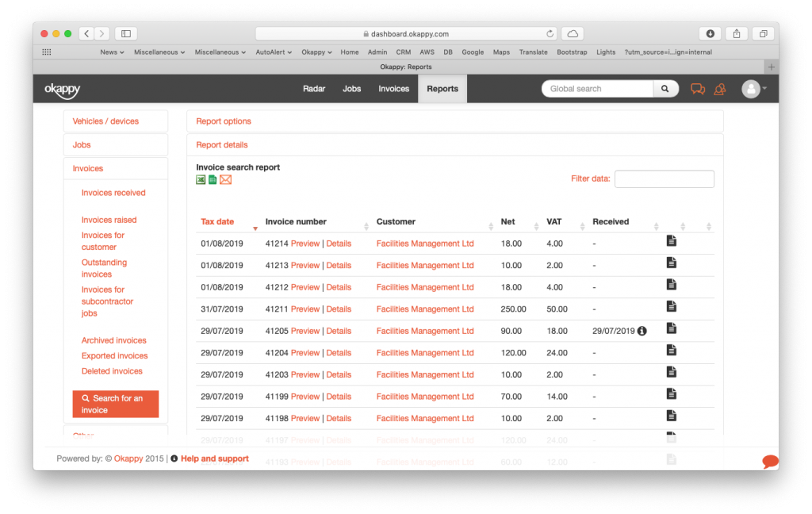Focus the Global search box
Screen dimensions: 812x514
(598, 89)
